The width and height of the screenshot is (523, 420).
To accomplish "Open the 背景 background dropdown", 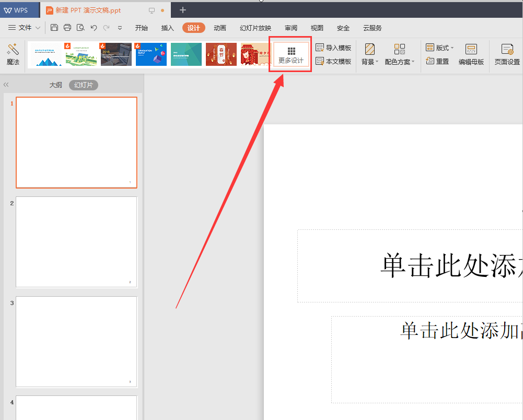I will coord(369,54).
